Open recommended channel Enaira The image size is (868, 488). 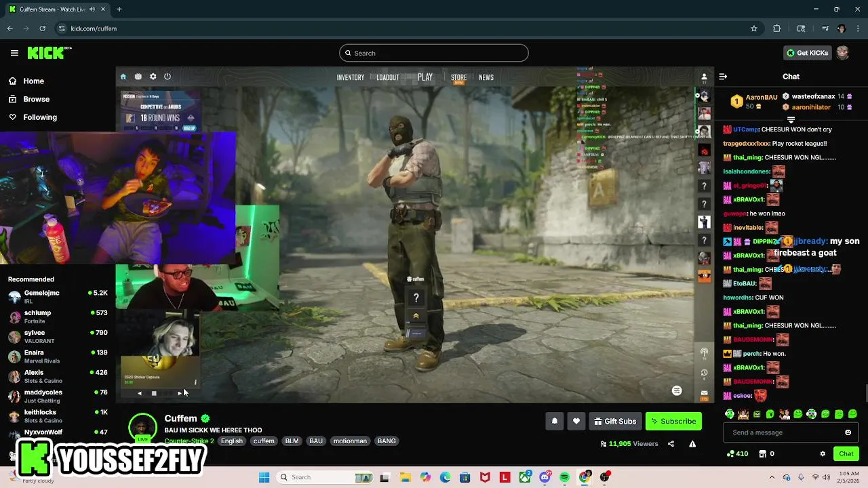pyautogui.click(x=58, y=357)
